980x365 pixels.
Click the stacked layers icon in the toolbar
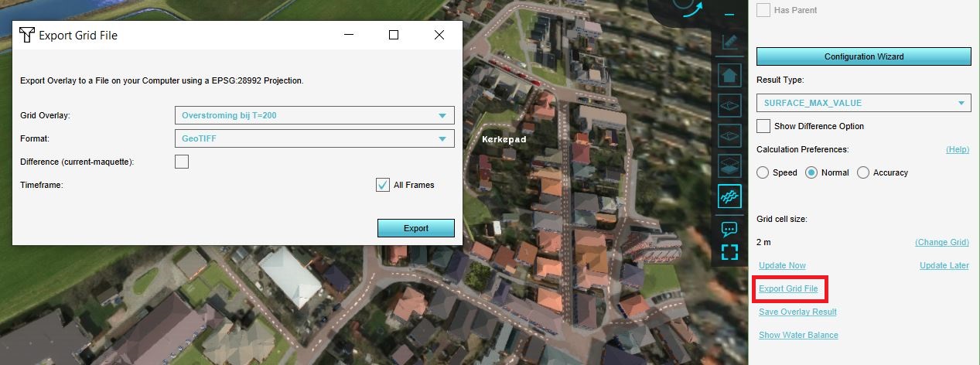729,165
